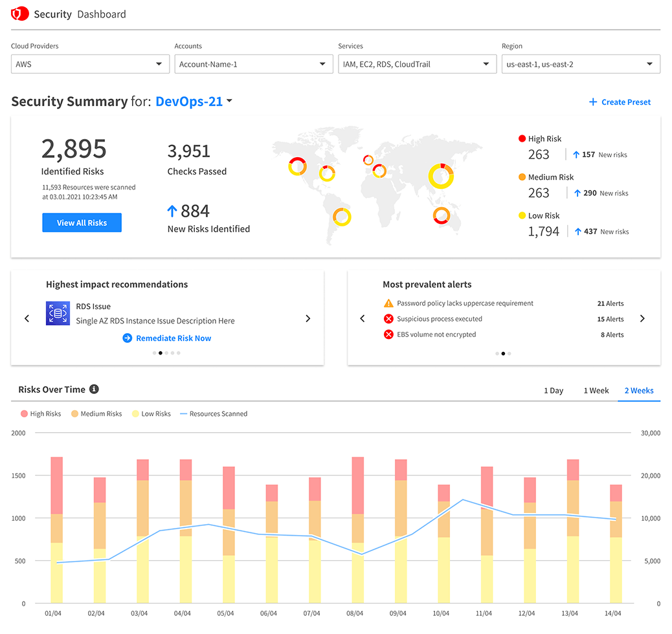
Task: Go to next highest impact recommendation
Action: tap(308, 318)
